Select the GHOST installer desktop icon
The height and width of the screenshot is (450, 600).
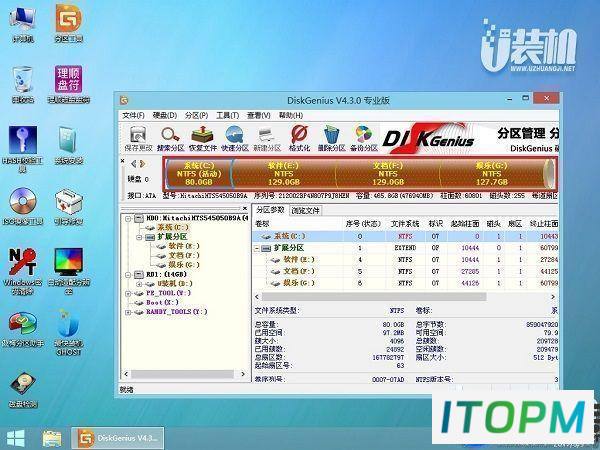[68, 332]
